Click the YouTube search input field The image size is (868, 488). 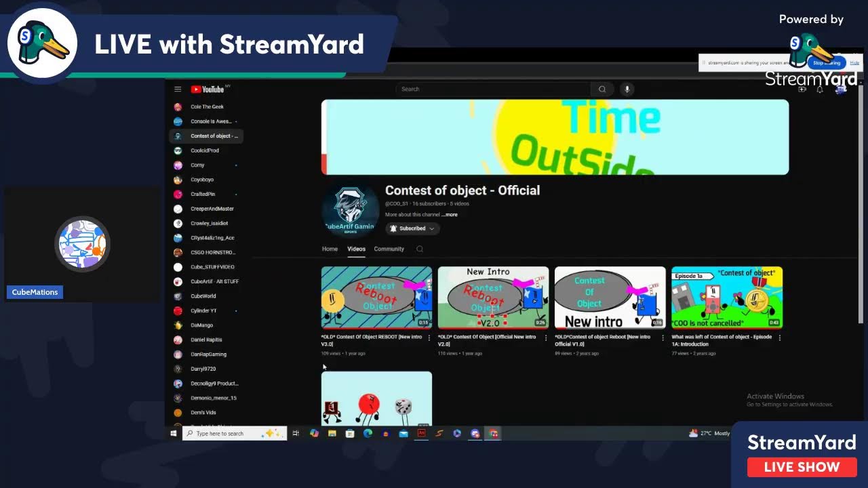pyautogui.click(x=493, y=89)
